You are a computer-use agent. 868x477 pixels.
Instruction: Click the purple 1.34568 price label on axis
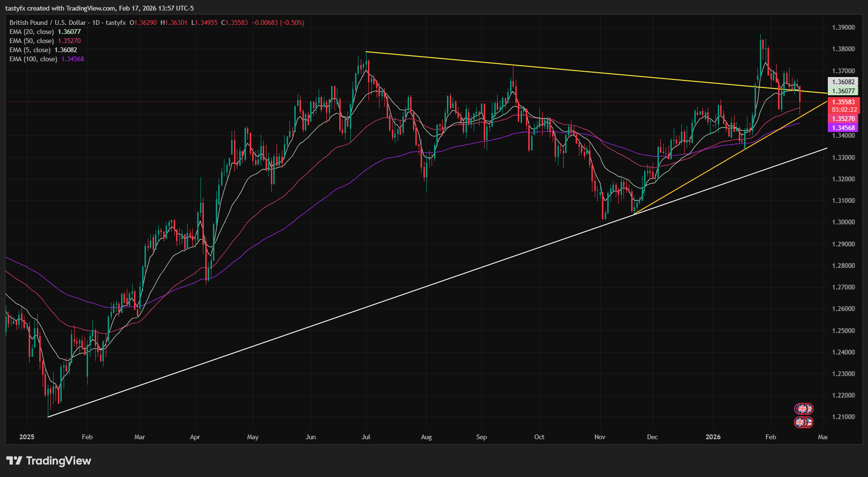pyautogui.click(x=844, y=128)
